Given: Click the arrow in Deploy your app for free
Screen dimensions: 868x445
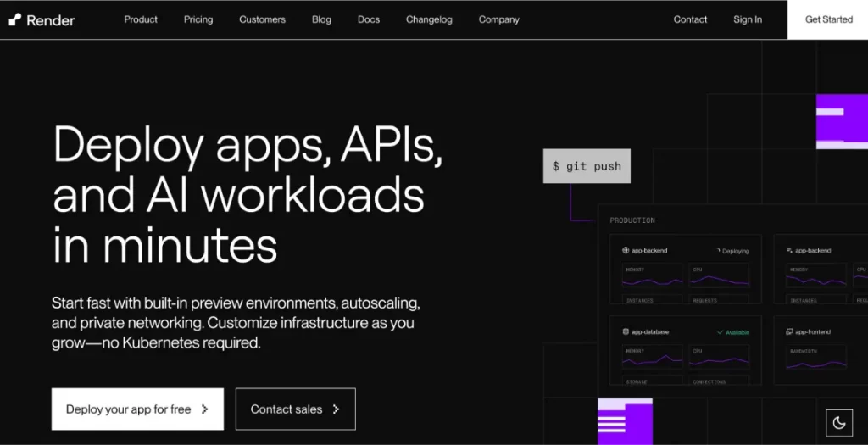Looking at the screenshot, I should [204, 409].
